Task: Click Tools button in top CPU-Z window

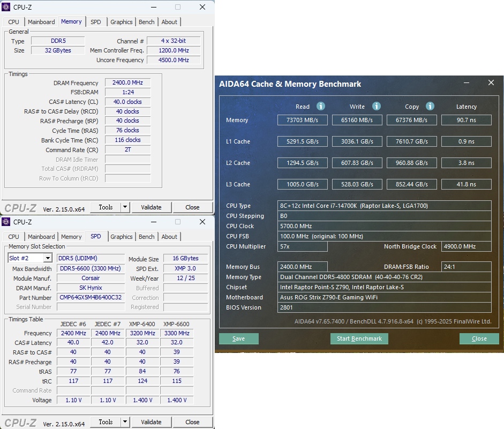Action: (x=106, y=207)
